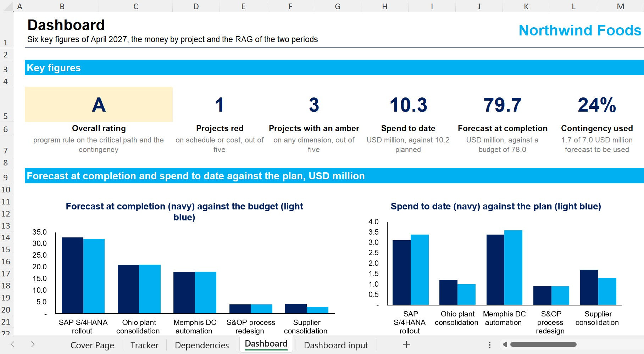The image size is (644, 354).
Task: Select column B header
Action: click(62, 6)
